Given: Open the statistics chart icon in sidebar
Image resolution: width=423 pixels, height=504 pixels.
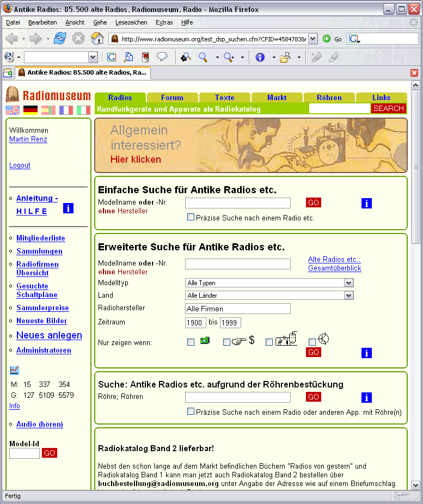Looking at the screenshot, I should coord(14,370).
